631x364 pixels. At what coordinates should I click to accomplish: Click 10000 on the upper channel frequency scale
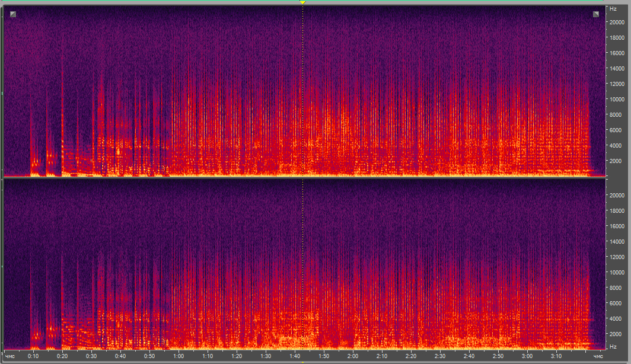click(617, 99)
